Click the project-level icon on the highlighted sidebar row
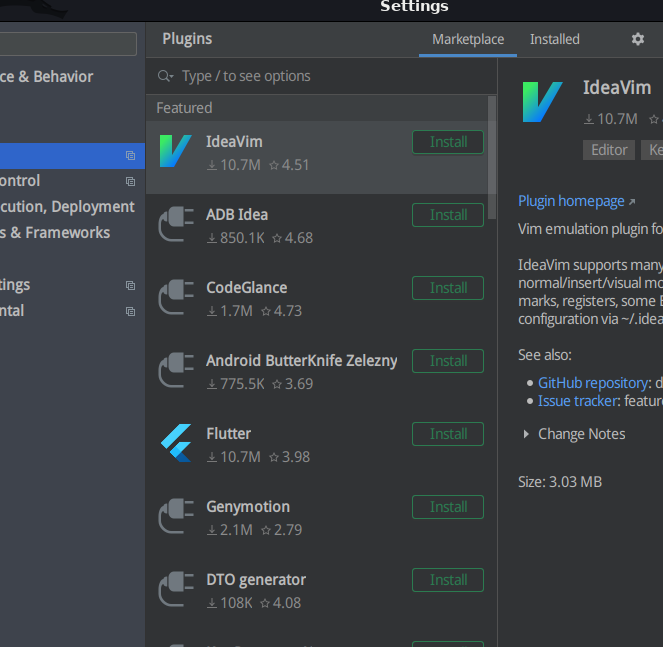 point(131,156)
